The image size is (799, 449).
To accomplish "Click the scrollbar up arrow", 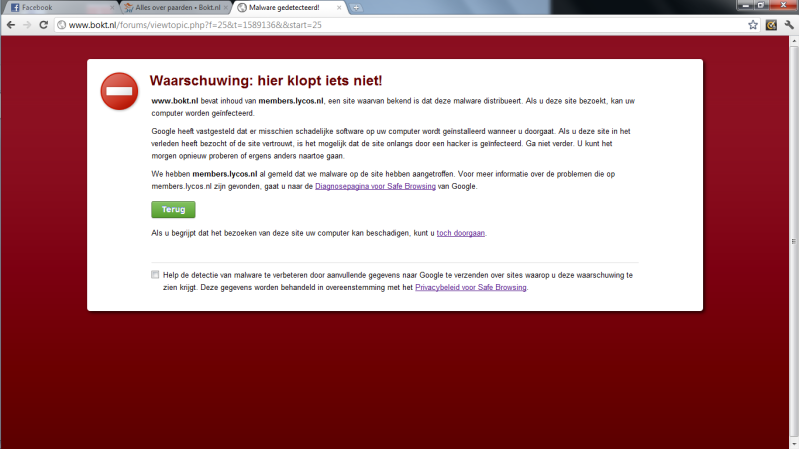I will coord(794,40).
